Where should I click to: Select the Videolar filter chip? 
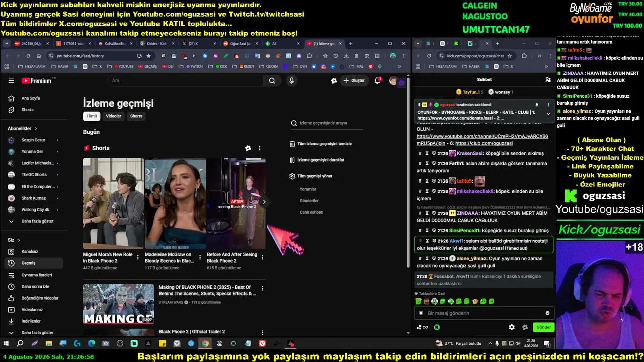click(x=113, y=116)
